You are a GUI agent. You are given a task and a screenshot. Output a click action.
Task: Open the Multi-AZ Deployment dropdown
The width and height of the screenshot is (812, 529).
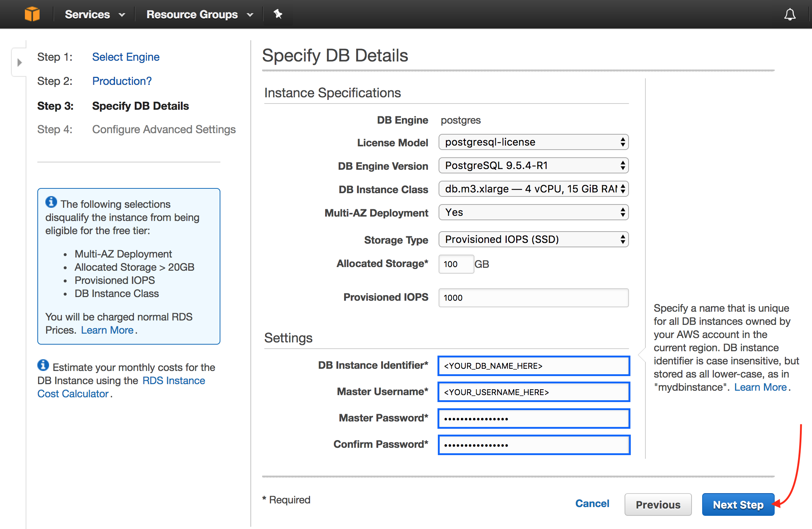[533, 212]
